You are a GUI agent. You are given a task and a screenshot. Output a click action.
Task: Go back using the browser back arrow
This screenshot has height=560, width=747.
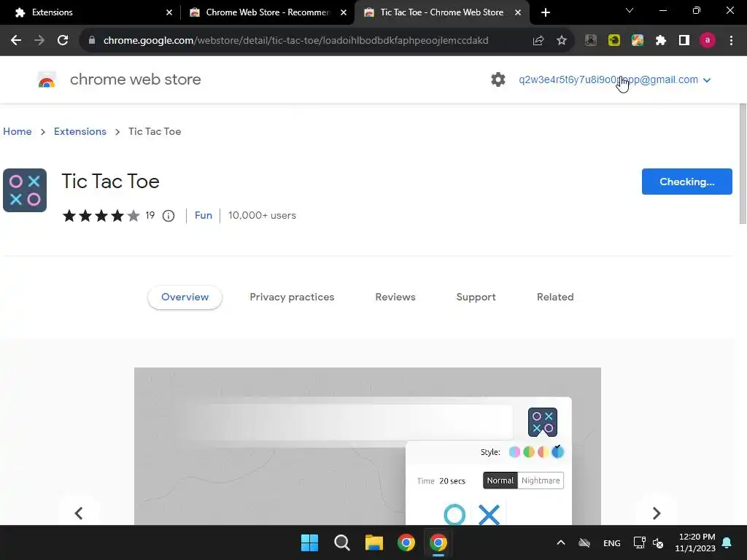[x=16, y=41]
